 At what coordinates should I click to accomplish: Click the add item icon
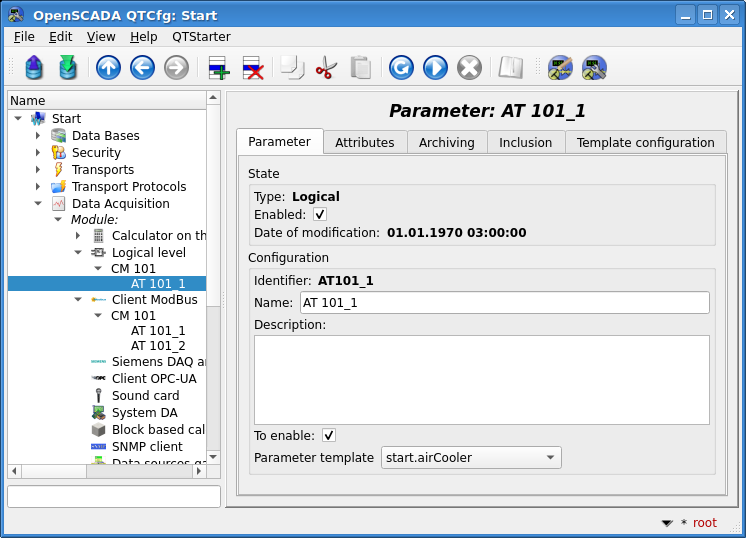pyautogui.click(x=218, y=68)
